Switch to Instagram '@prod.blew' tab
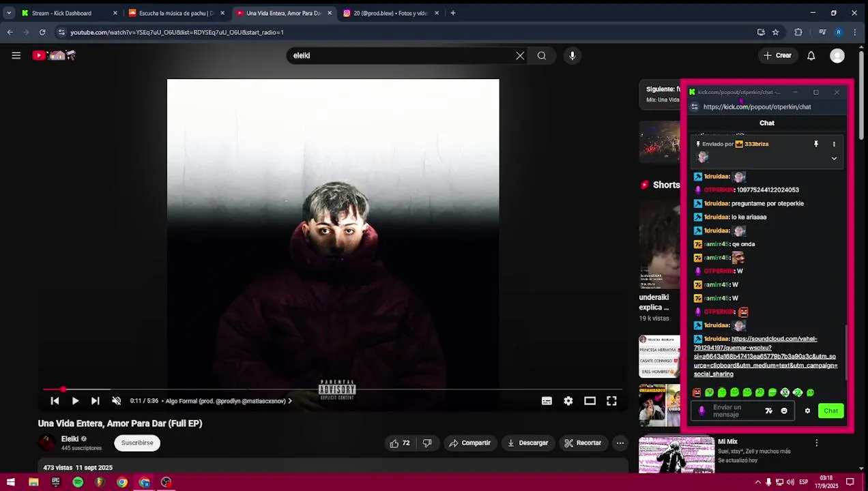This screenshot has height=491, width=868. 390,13
